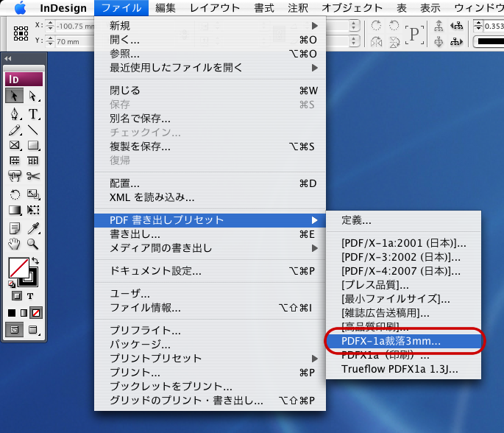Expand プリントプリセット submenu

(210, 358)
